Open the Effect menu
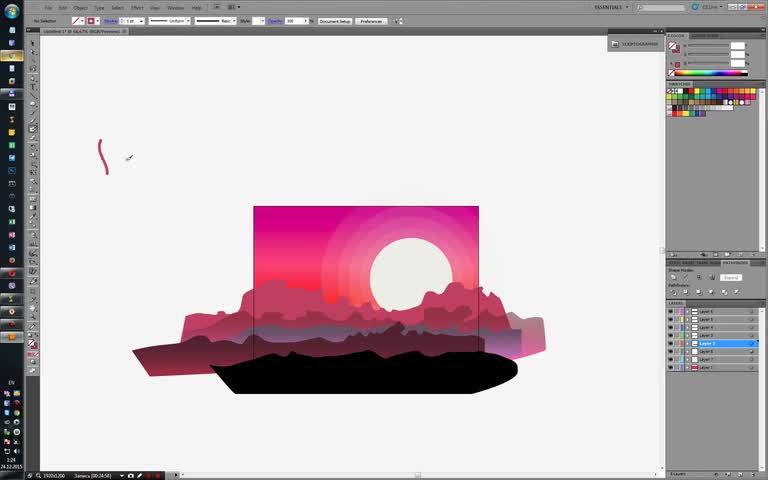The image size is (768, 480). (137, 8)
